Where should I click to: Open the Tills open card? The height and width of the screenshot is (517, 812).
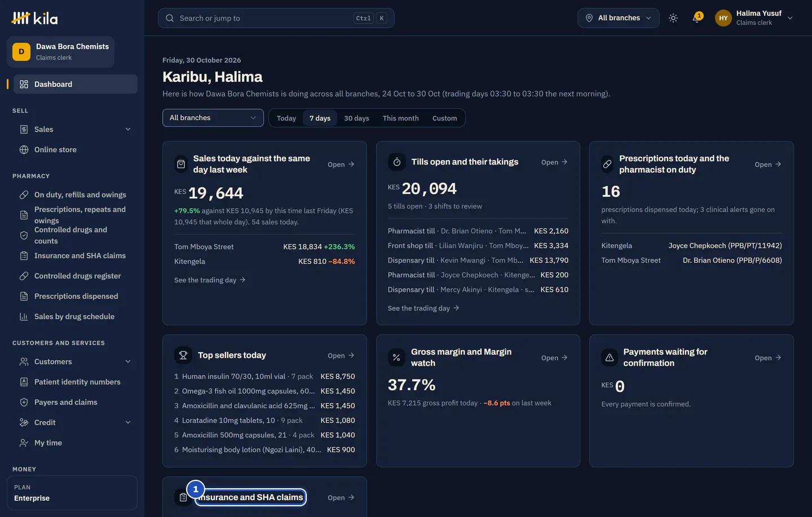554,162
